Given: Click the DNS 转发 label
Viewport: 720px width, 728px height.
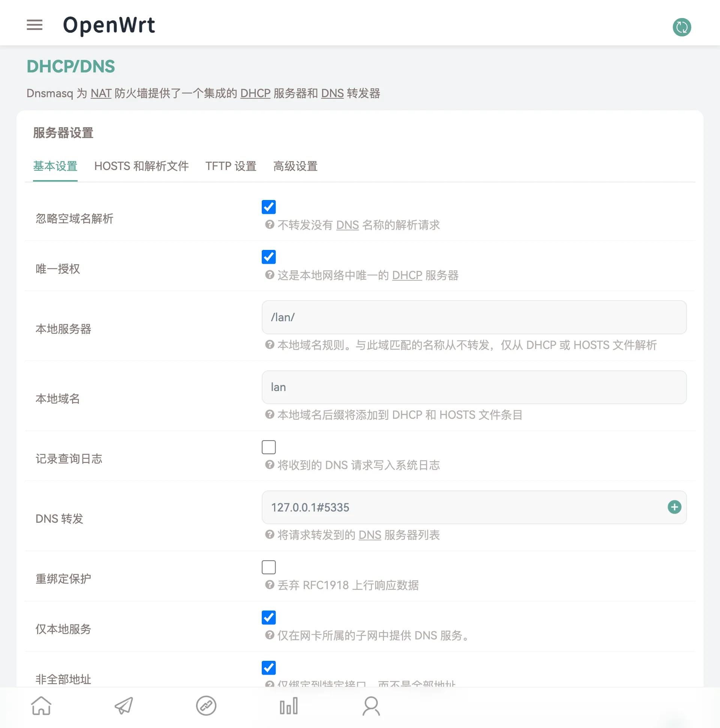Looking at the screenshot, I should point(59,519).
